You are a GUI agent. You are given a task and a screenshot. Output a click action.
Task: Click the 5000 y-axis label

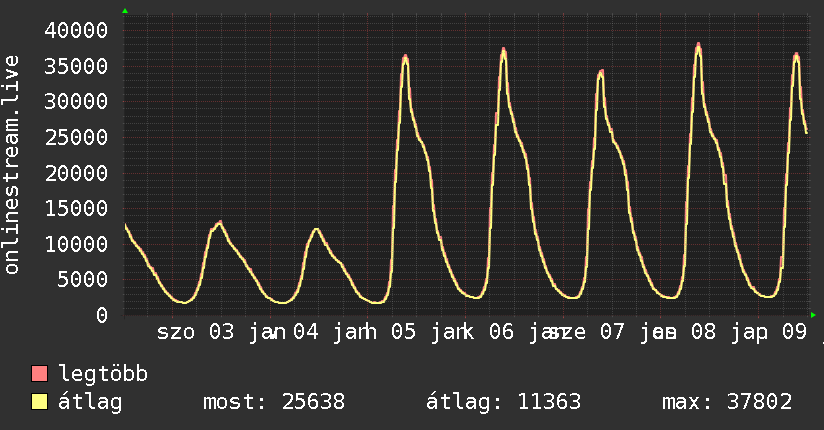tap(83, 280)
